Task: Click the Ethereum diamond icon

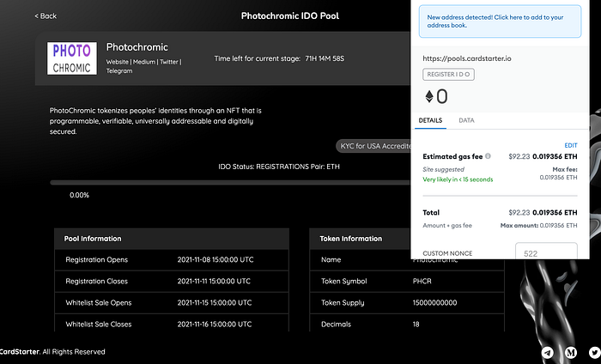Action: coord(429,96)
